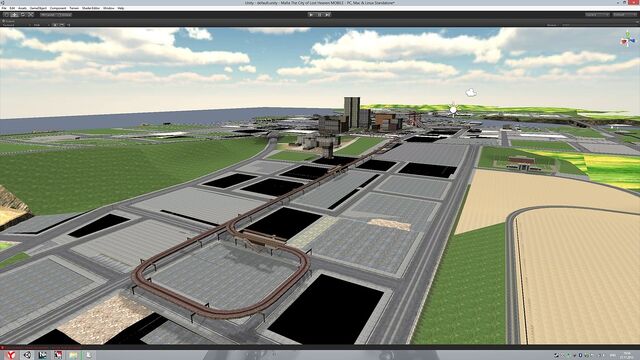Open the Component menu
This screenshot has height=360, width=640.
58,8
